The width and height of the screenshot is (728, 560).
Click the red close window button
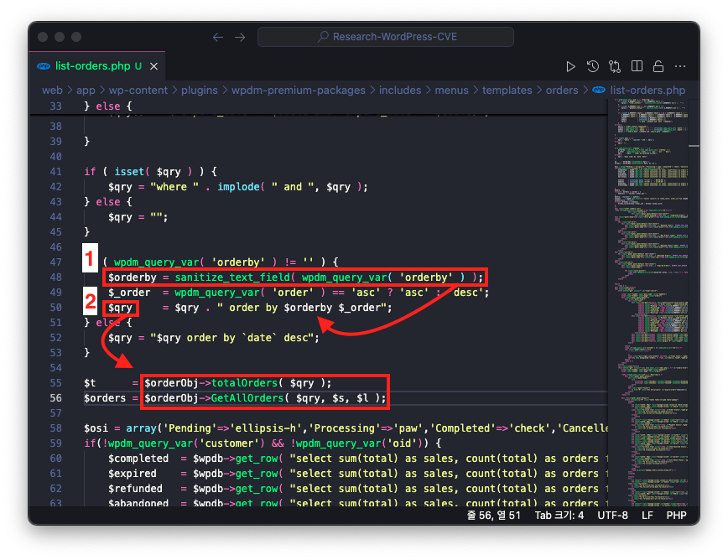coord(43,37)
